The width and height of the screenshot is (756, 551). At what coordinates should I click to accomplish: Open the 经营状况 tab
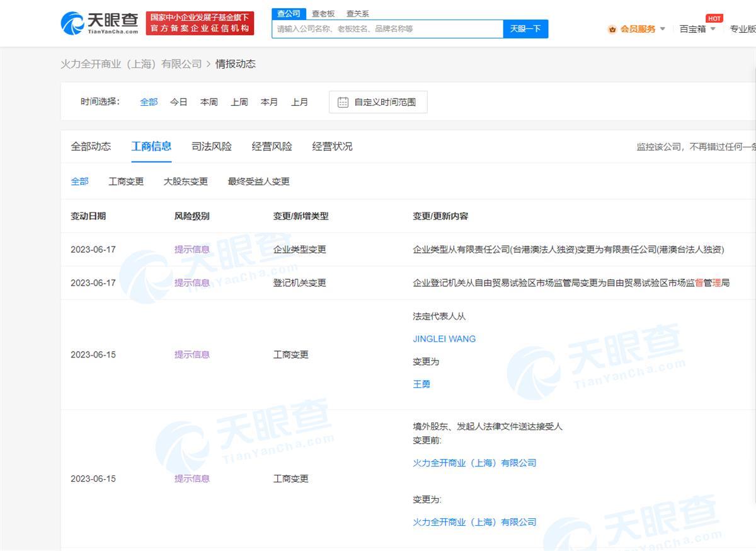pos(332,146)
